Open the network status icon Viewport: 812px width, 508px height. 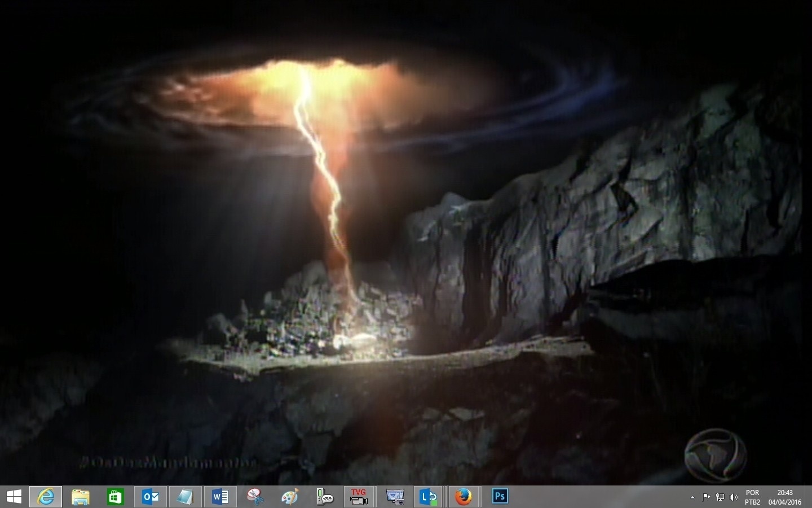pyautogui.click(x=720, y=497)
